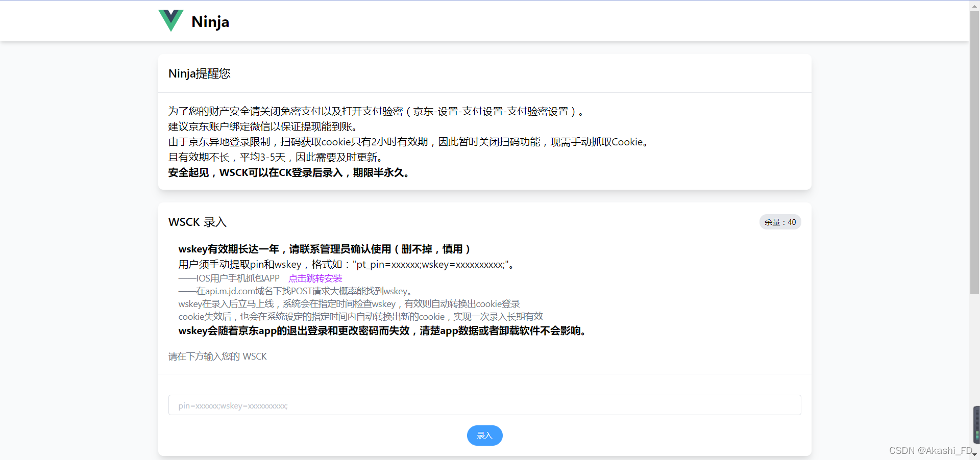Click the bolded wskey validity warning text

(x=325, y=249)
